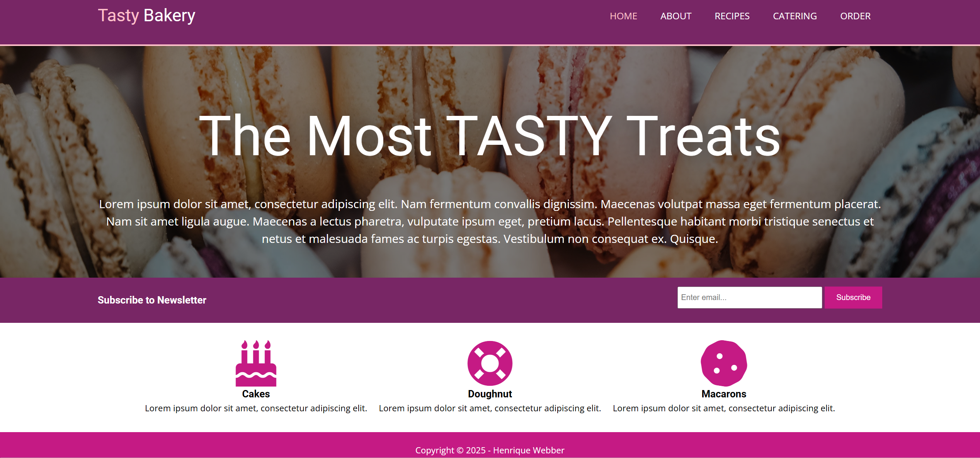980x458 pixels.
Task: Open the Catering menu item
Action: (x=795, y=16)
